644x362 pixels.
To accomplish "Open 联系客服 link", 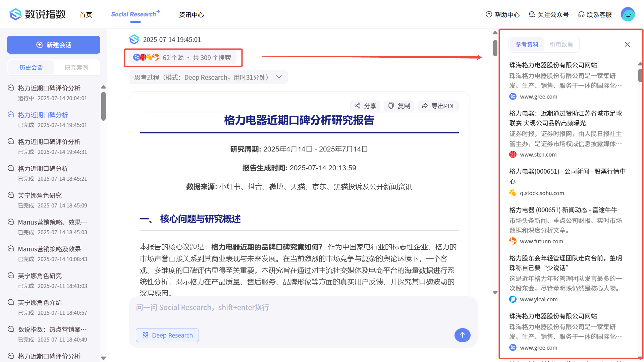I will coord(595,15).
